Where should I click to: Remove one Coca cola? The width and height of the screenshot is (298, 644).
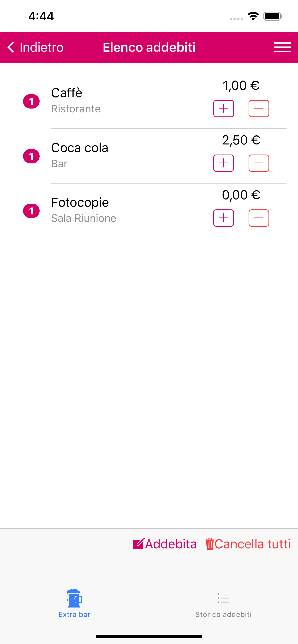[x=259, y=163]
